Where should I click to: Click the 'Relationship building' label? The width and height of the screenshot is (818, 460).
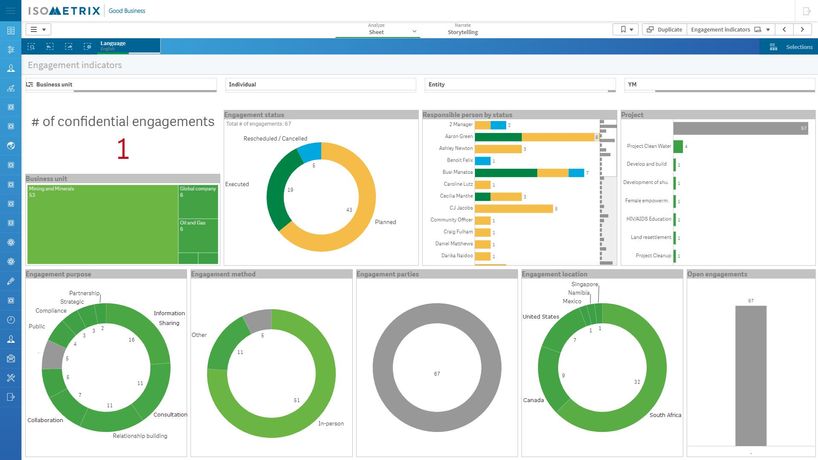[140, 436]
